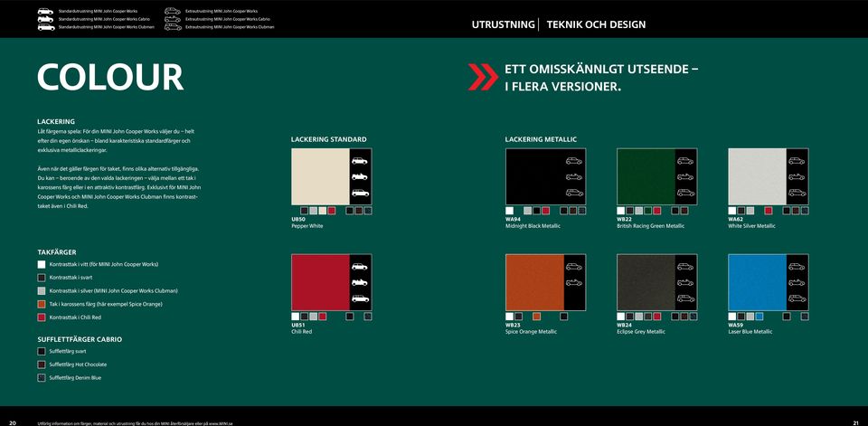868x426 pixels.
Task: Click the blue roof square under Laser Blue
Action: (x=759, y=317)
